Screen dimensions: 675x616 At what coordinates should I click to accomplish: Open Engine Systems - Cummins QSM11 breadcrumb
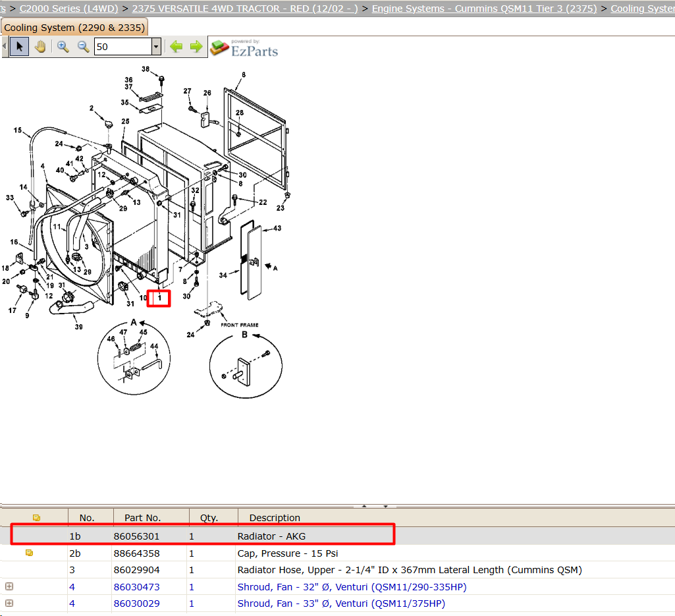coord(484,9)
